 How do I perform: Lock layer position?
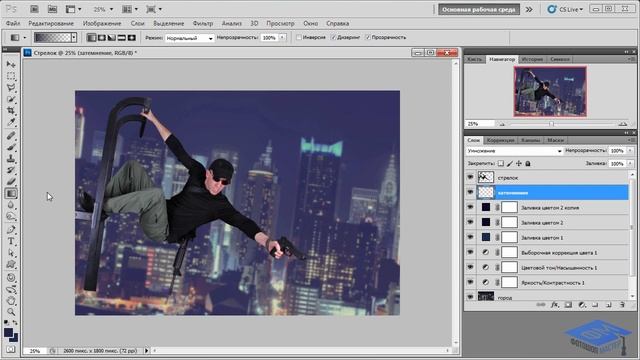[519, 164]
